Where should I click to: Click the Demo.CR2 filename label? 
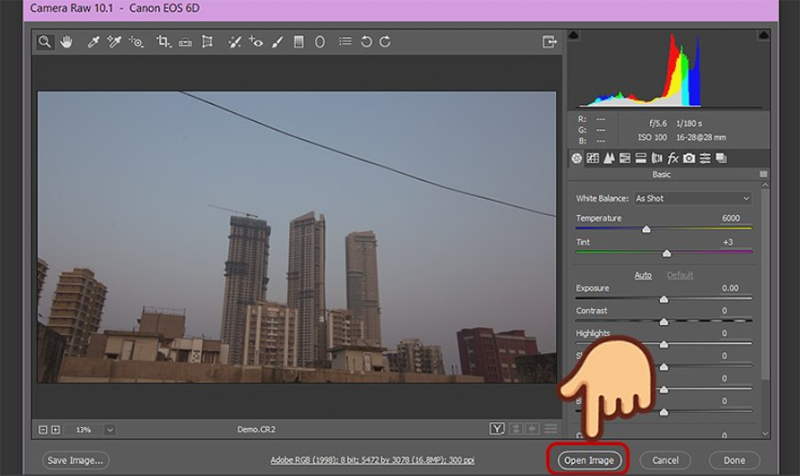(x=256, y=430)
